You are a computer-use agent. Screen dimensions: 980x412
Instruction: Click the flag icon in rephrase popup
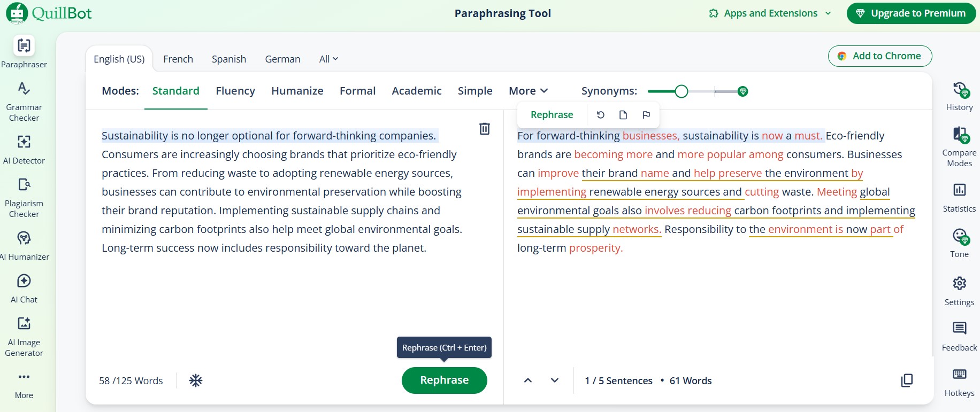coord(646,115)
